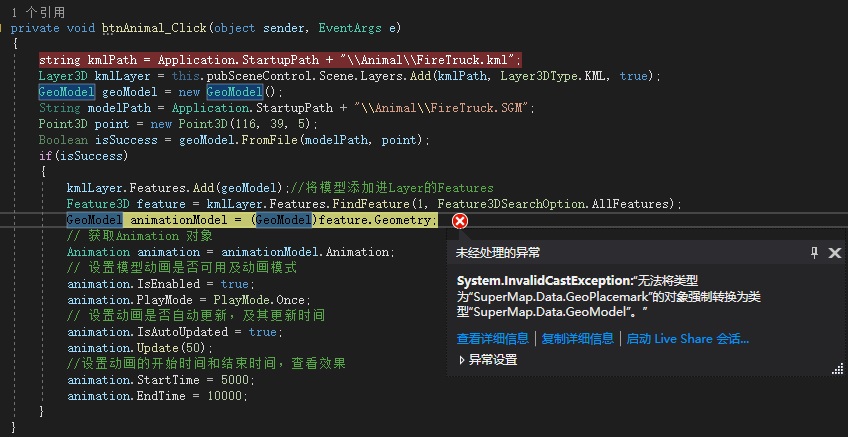Click modelPath String declaration line
This screenshot has height=437, width=848.
287,108
